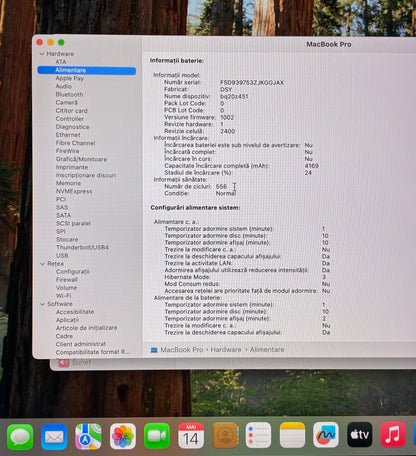Open Notes app in the Dock

[x=292, y=435]
